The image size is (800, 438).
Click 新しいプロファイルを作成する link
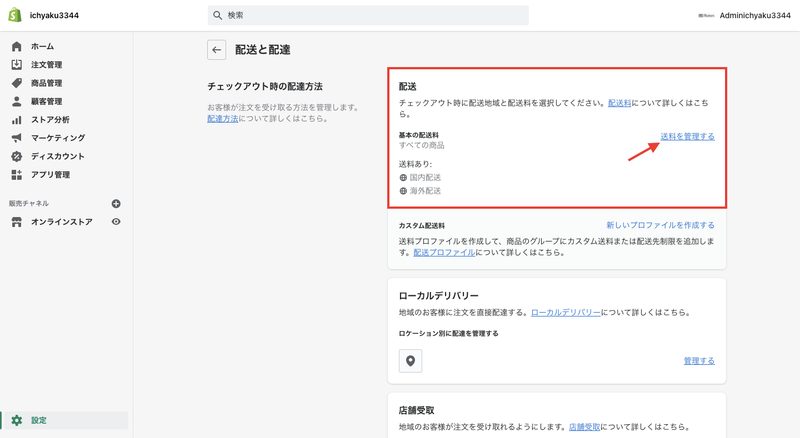[660, 225]
